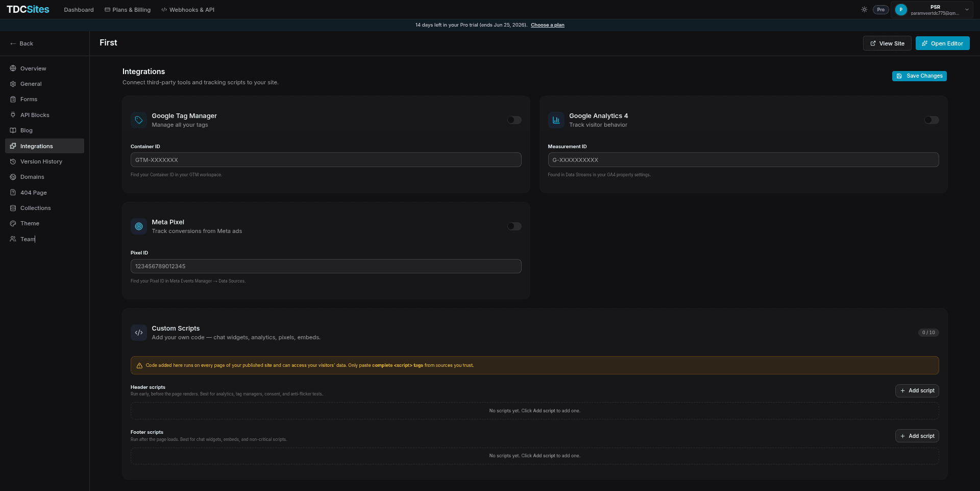Click the Theme palette icon in sidebar
The height and width of the screenshot is (491, 980).
click(13, 223)
